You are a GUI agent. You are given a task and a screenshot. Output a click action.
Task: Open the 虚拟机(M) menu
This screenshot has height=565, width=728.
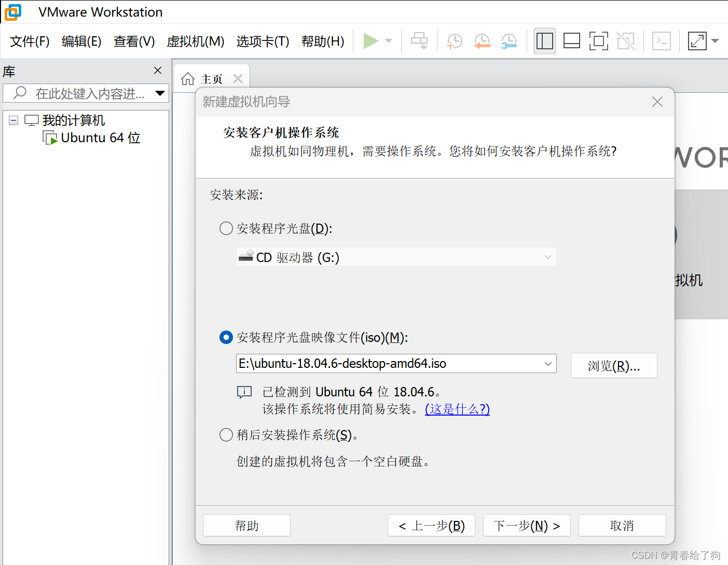(x=195, y=42)
